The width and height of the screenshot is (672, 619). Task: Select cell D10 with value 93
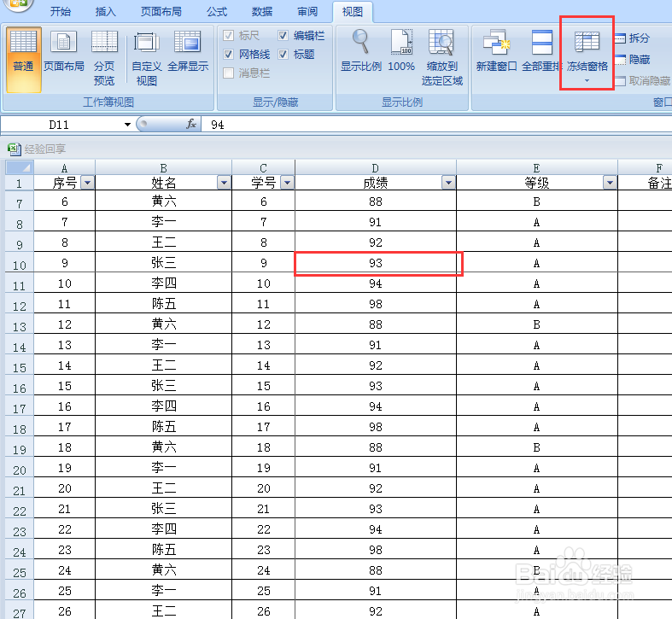pos(376,263)
